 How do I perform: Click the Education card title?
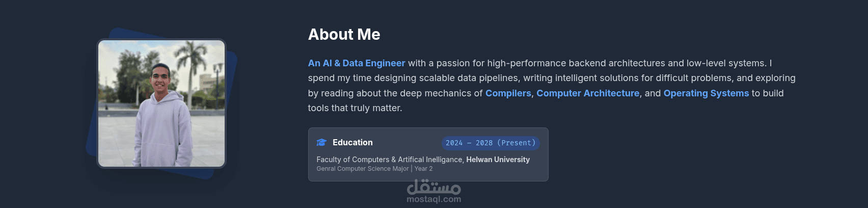[352, 143]
